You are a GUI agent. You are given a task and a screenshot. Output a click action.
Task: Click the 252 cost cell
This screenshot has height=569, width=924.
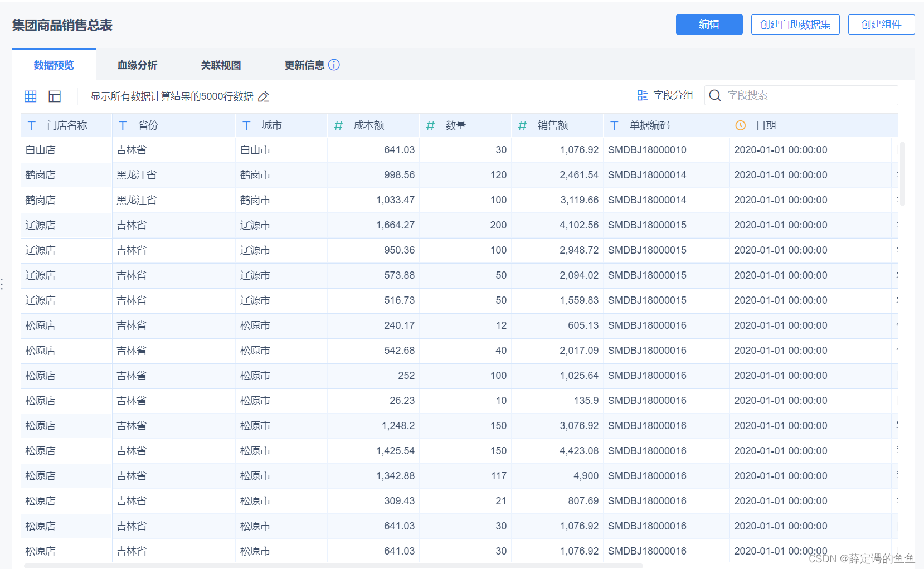click(x=373, y=376)
